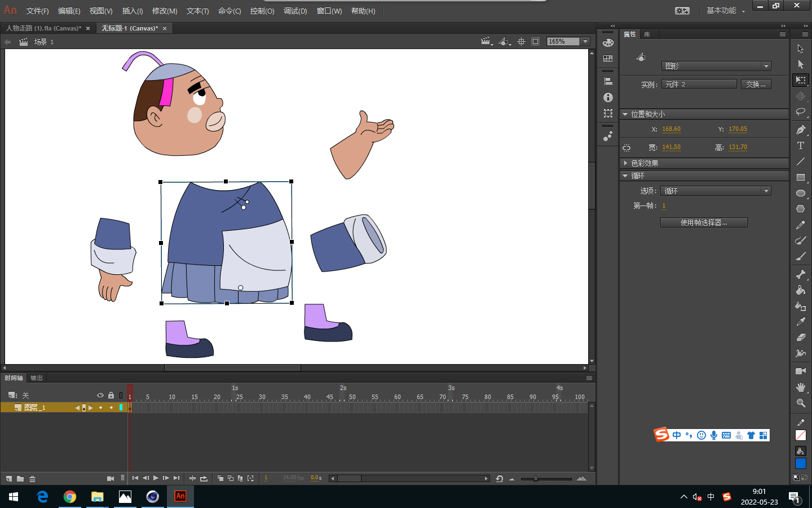Toggle width-height proportion lock link

click(x=626, y=148)
